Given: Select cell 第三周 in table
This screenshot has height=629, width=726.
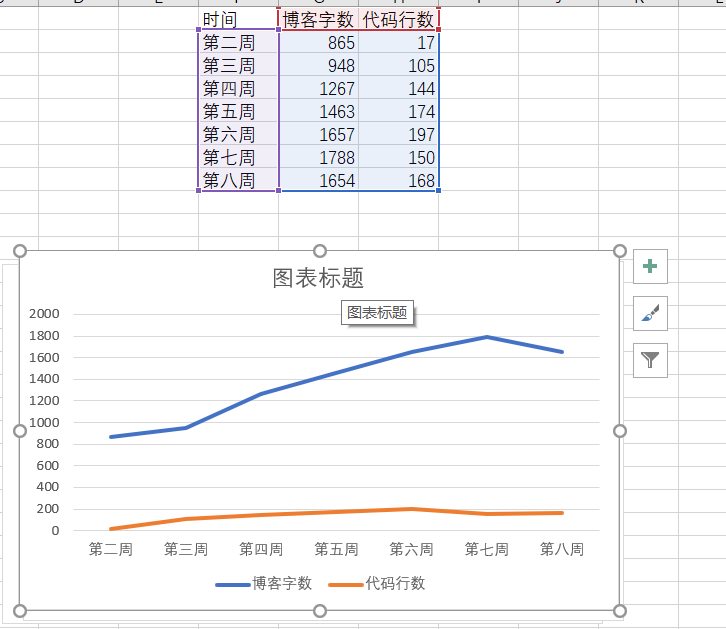Looking at the screenshot, I should coord(238,65).
